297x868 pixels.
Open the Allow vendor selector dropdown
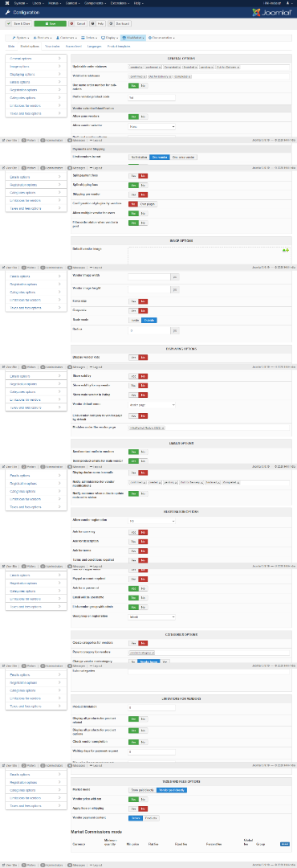point(152,126)
